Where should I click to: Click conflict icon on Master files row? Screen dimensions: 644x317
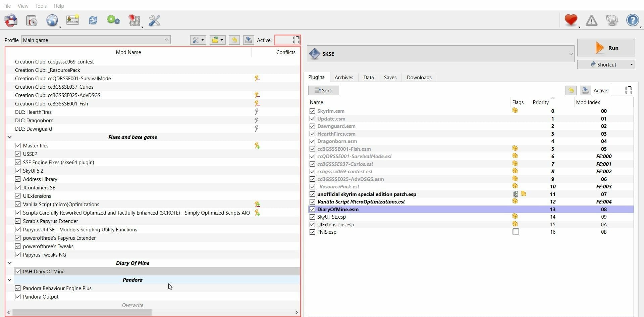point(257,145)
